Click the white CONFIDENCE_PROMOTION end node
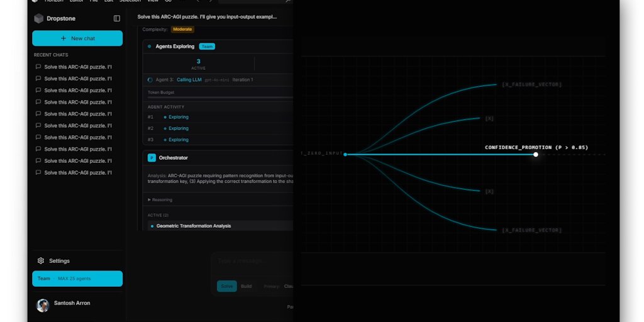Viewport: 644px width, 322px height. [x=536, y=155]
